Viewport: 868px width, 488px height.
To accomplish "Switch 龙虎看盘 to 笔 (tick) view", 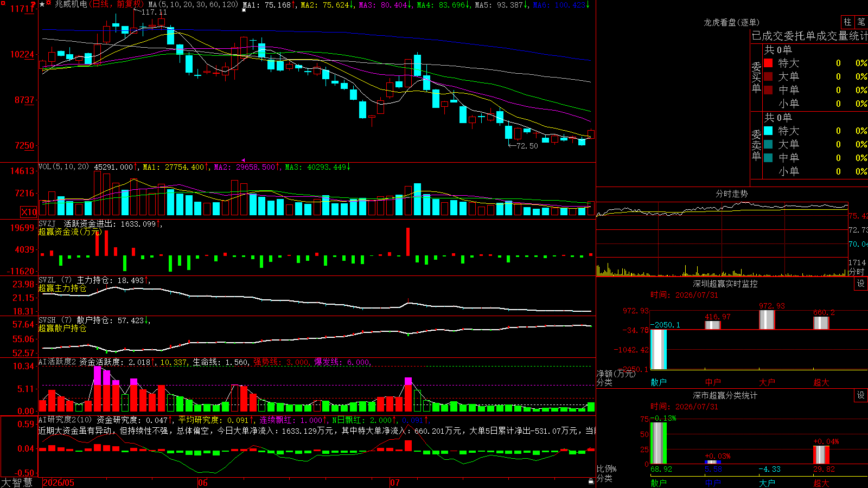I will click(x=861, y=22).
